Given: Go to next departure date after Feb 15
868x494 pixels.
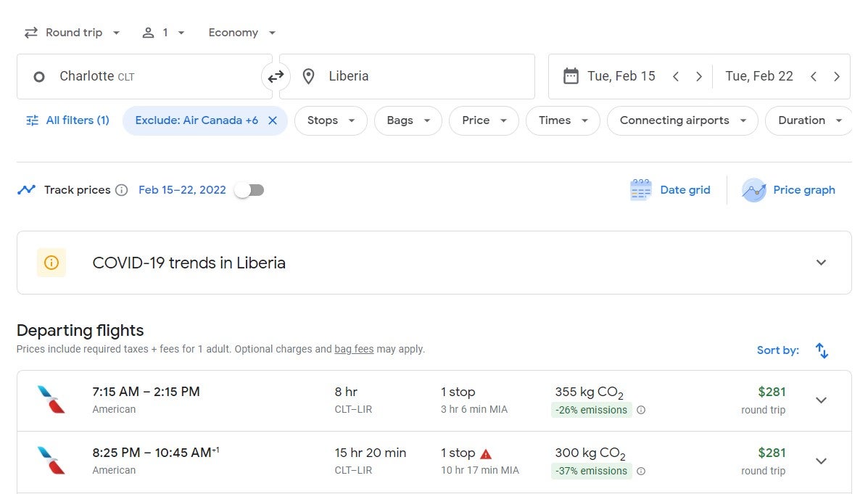Looking at the screenshot, I should click(699, 76).
